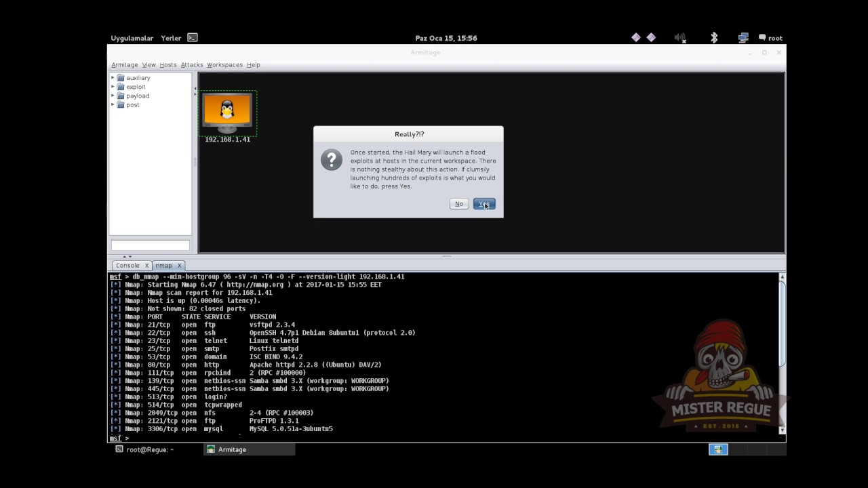Click the exploit folder icon
The width and height of the screenshot is (868, 488).
121,87
